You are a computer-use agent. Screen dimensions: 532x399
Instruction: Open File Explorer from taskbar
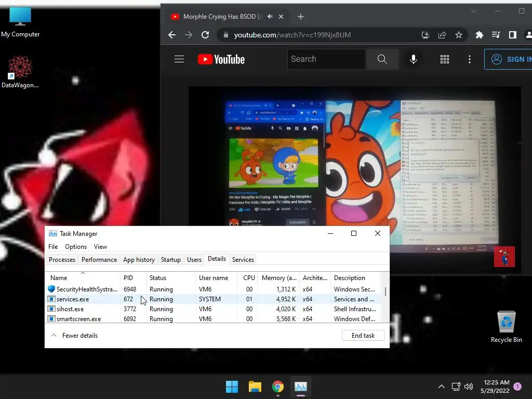coord(255,387)
